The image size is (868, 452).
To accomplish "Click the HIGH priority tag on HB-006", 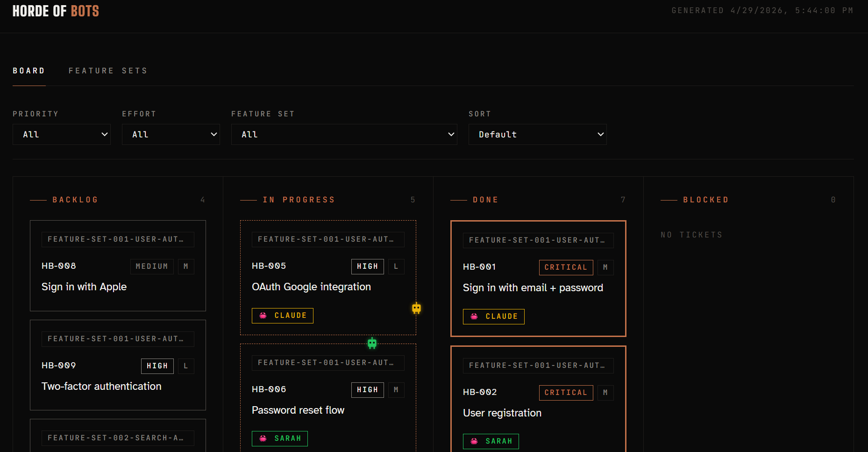I will [x=368, y=390].
